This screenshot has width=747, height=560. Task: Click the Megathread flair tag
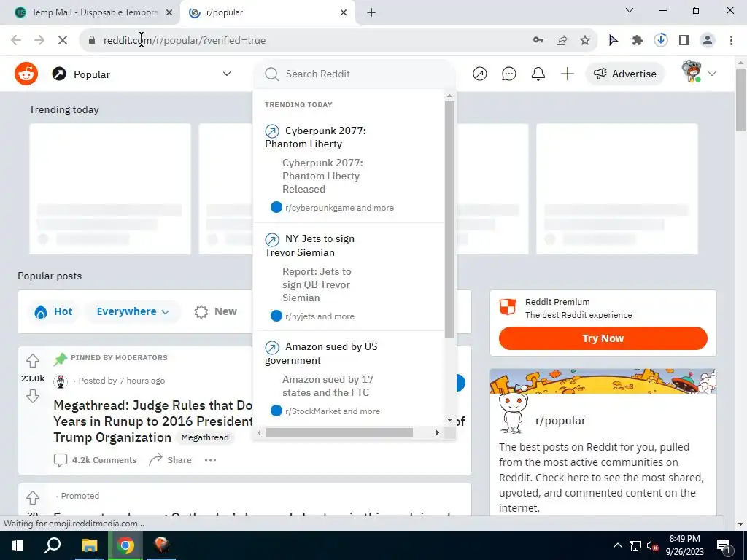point(205,437)
